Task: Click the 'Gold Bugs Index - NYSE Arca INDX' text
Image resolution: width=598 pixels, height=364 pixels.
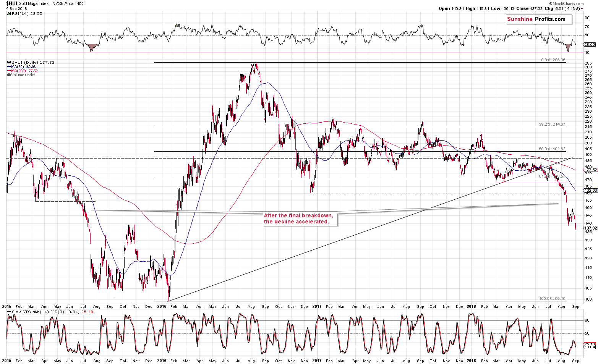Action: 52,3
